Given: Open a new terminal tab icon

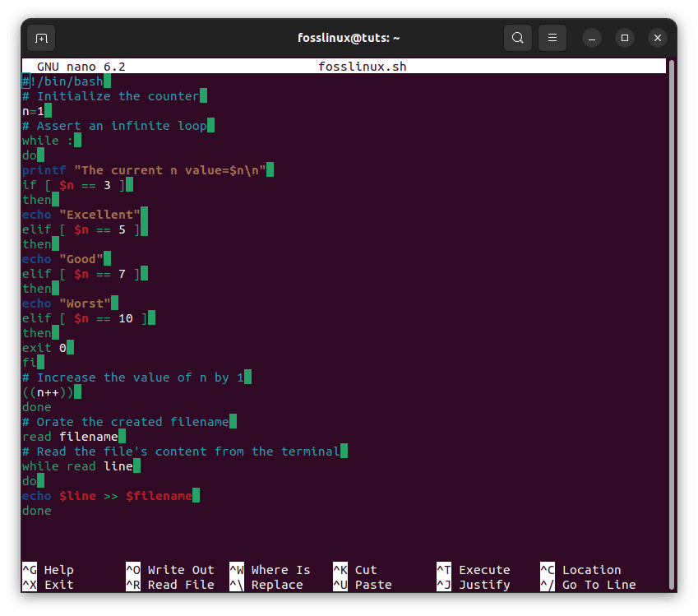Looking at the screenshot, I should tap(41, 38).
